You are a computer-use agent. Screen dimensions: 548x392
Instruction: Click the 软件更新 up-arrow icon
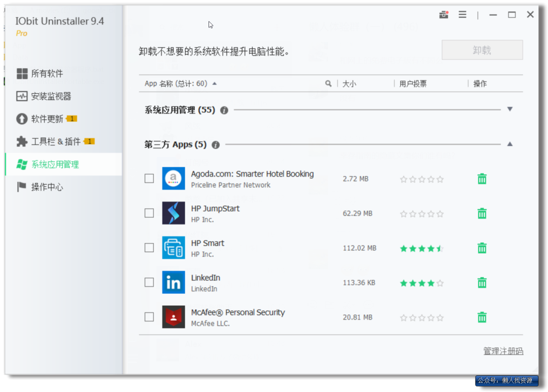(x=22, y=119)
